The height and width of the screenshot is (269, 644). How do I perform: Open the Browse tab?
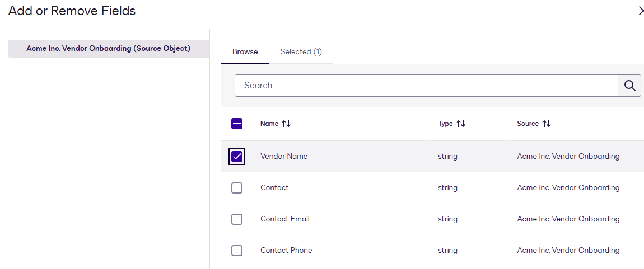245,52
